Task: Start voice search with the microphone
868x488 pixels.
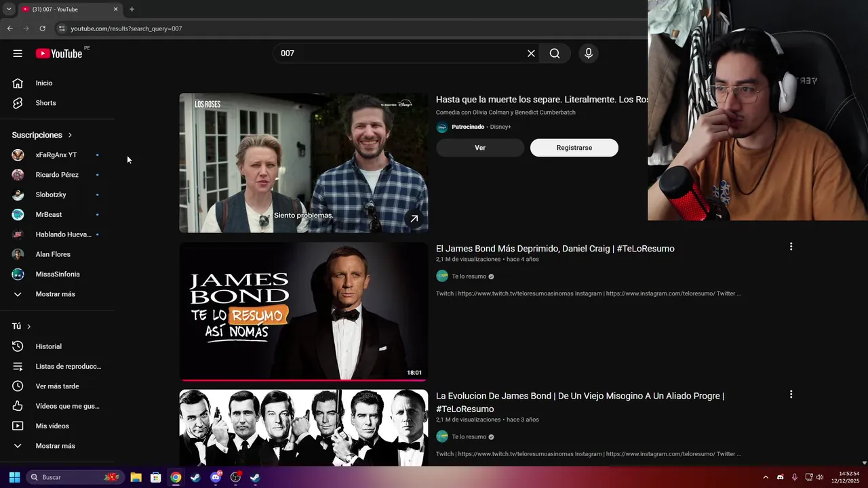Action: (588, 54)
